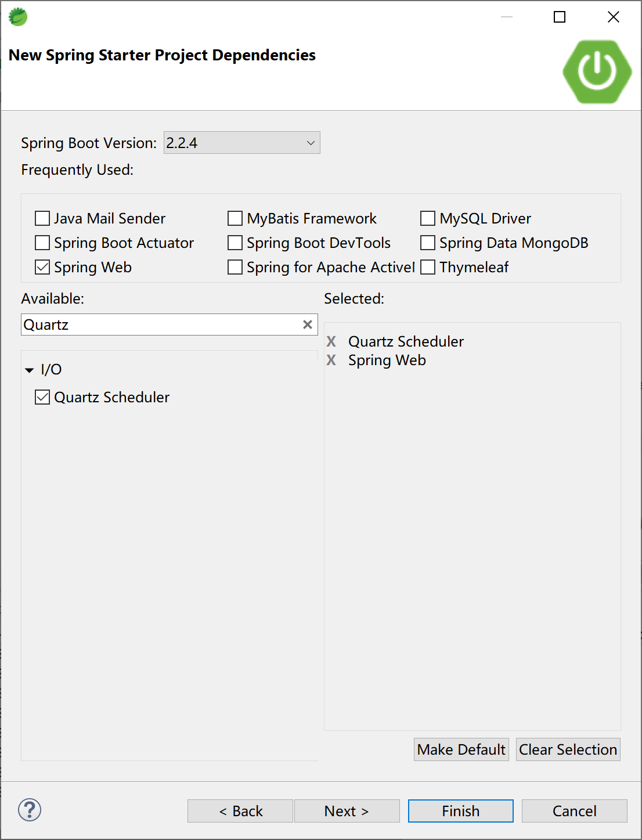The image size is (642, 840).
Task: Check the MySQL Driver option
Action: 428,218
